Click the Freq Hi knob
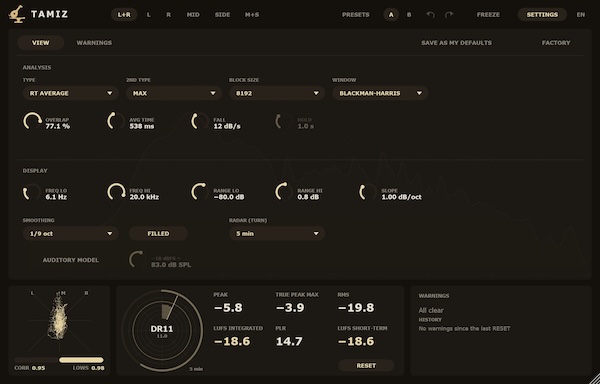 click(116, 192)
